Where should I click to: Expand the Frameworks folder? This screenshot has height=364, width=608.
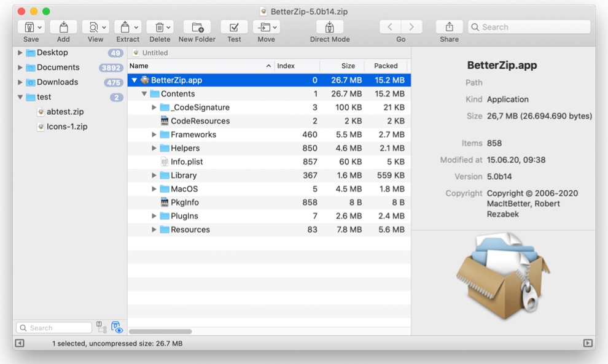(154, 134)
